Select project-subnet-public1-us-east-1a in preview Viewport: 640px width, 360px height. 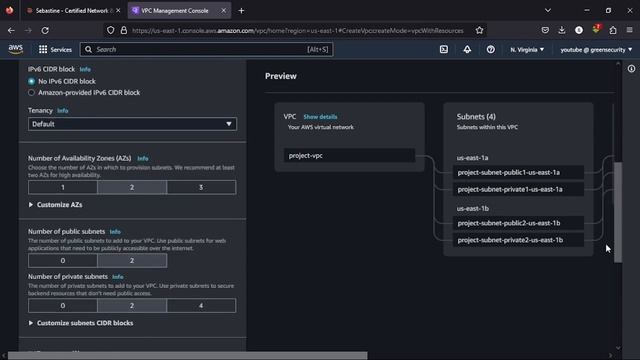coord(518,172)
